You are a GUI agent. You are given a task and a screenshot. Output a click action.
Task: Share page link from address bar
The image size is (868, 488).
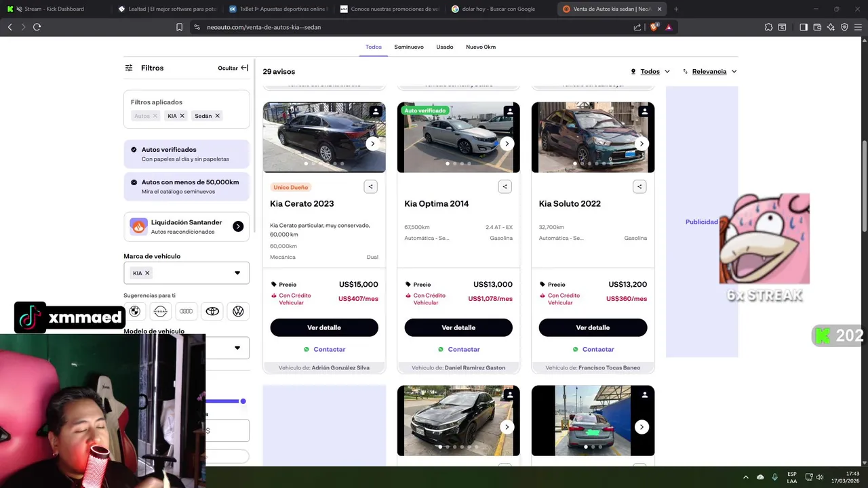click(x=637, y=27)
